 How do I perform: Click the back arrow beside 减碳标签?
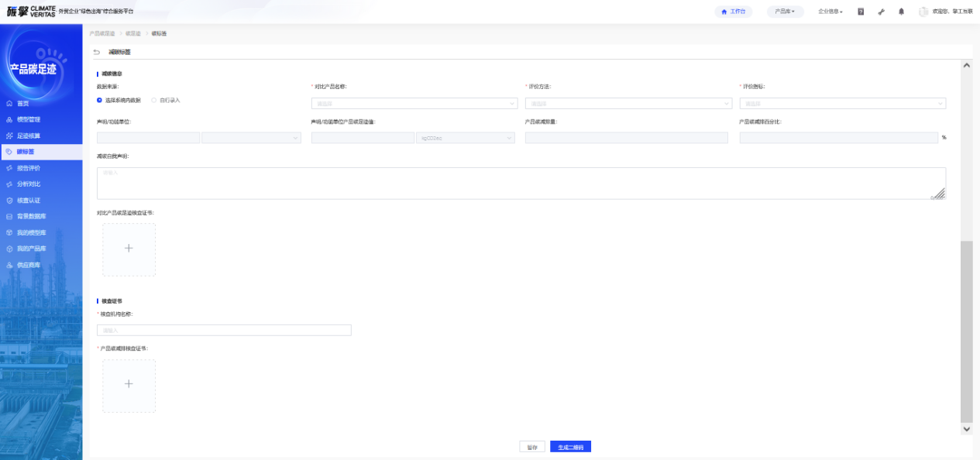[x=97, y=52]
